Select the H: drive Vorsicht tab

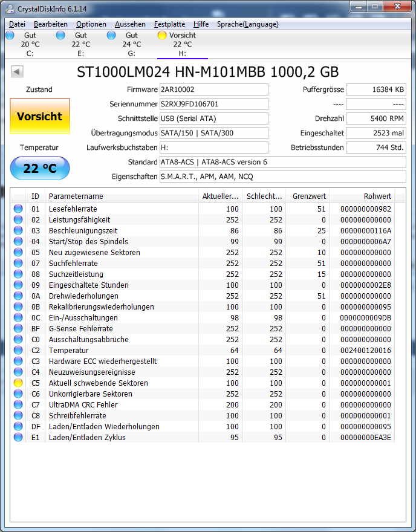click(183, 44)
